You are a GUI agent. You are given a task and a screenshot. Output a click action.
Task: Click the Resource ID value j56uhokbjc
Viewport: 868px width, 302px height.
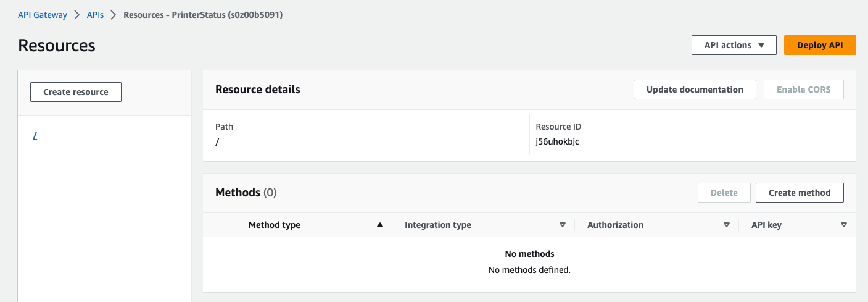(557, 141)
